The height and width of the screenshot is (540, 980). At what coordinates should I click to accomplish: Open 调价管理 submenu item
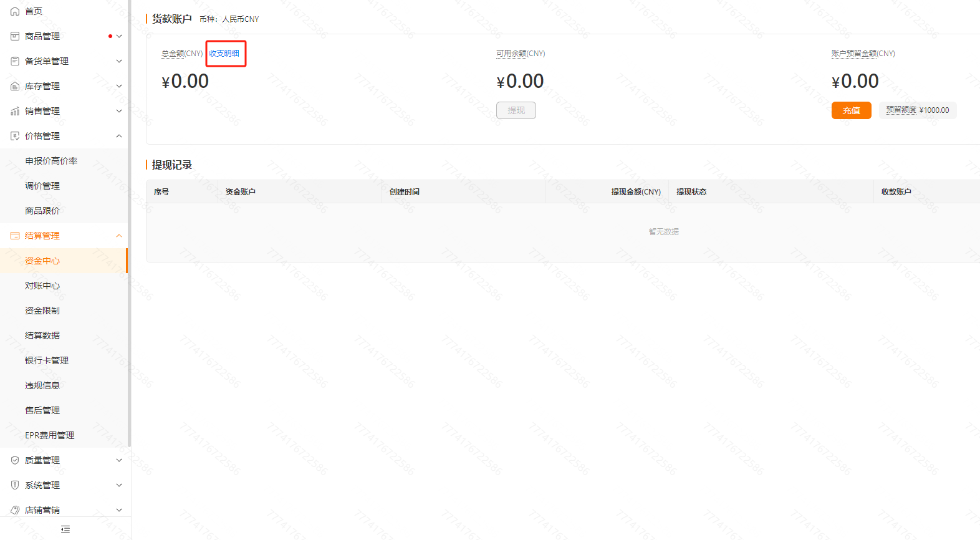click(x=64, y=186)
